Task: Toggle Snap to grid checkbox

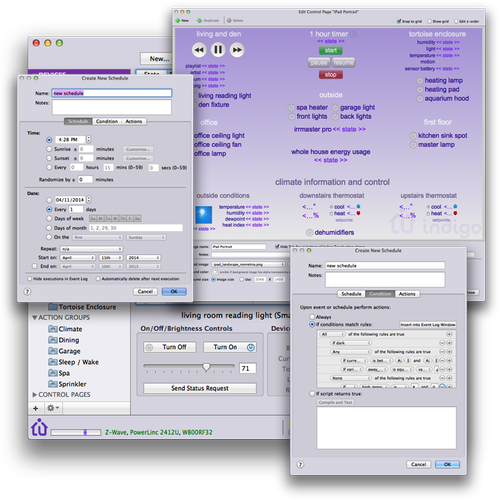Action: [x=399, y=21]
